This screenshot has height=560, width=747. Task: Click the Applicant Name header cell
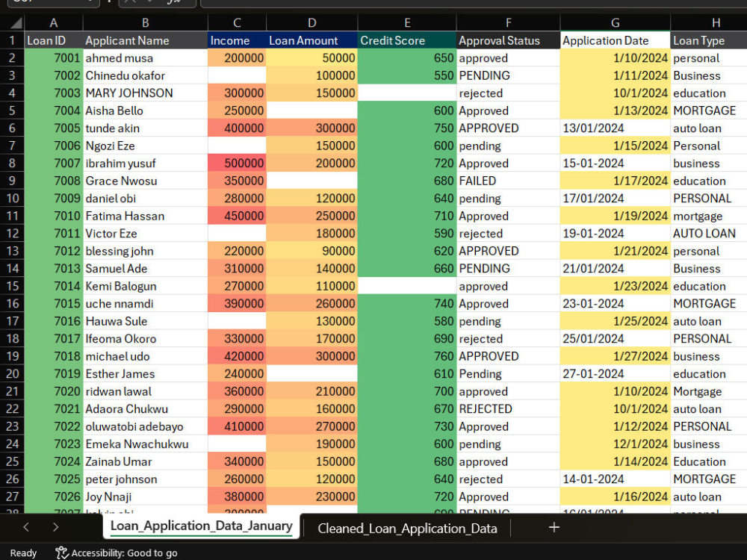tap(146, 40)
